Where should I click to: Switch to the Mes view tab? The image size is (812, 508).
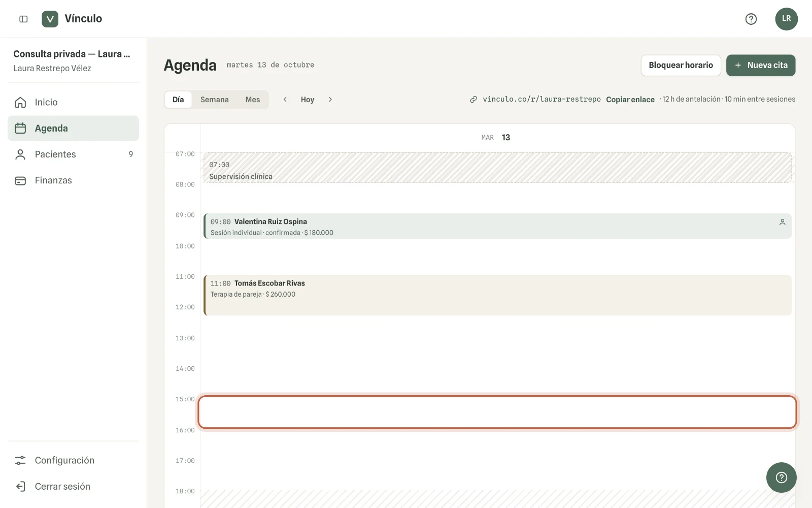[253, 100]
